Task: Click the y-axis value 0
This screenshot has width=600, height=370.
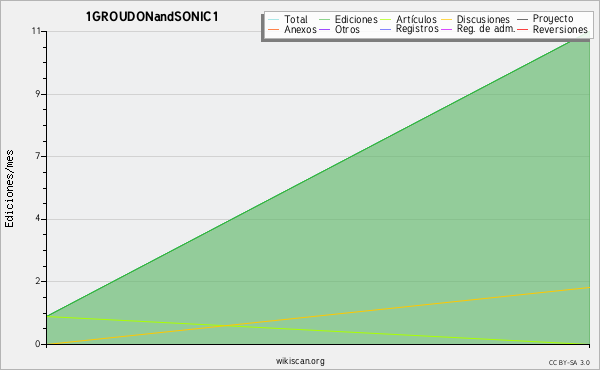Action: pyautogui.click(x=38, y=344)
